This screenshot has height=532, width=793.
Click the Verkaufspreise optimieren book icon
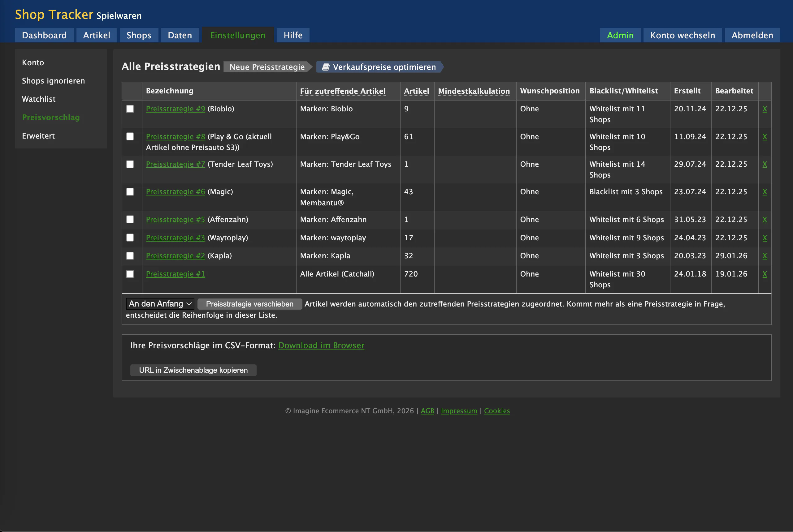click(326, 67)
